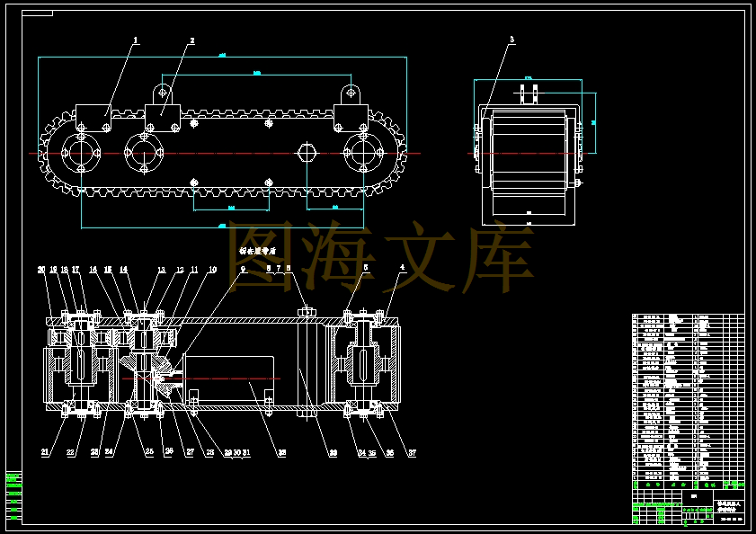Select the hexagonal nut on the centerline

[307, 153]
